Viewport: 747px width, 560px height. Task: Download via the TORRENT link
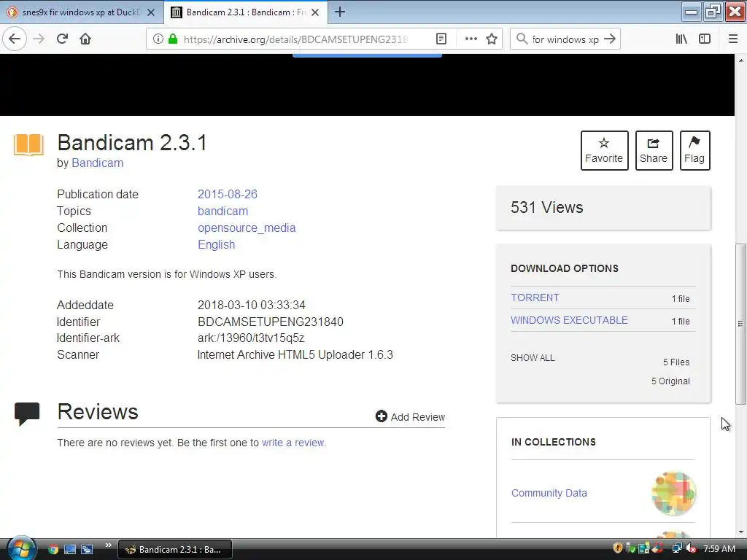coord(535,297)
